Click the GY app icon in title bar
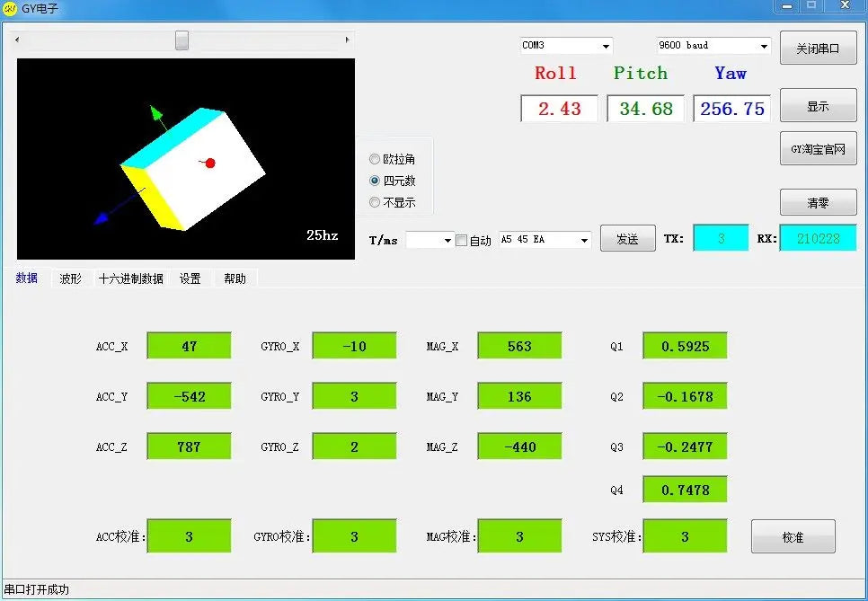This screenshot has width=868, height=601. pyautogui.click(x=9, y=8)
